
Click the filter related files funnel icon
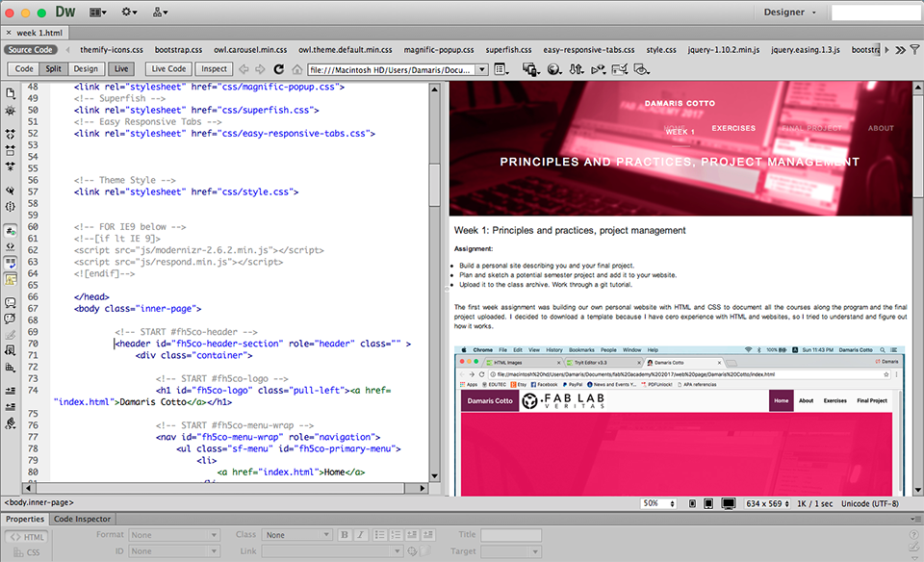click(914, 50)
